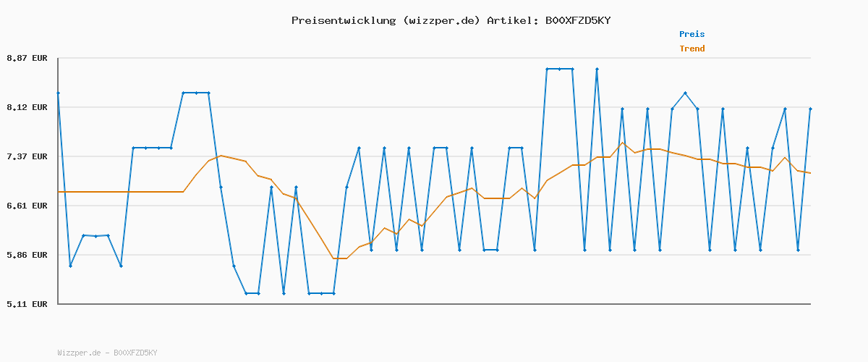868x362 pixels.
Task: Open the Wizzper.de footer watermark link
Action: point(107,353)
